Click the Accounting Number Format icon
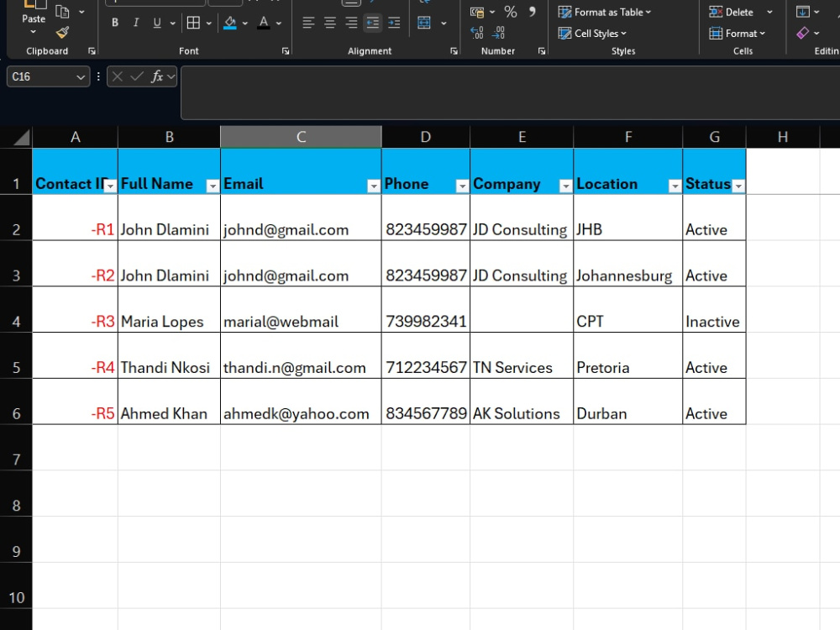Image resolution: width=840 pixels, height=630 pixels. point(477,12)
